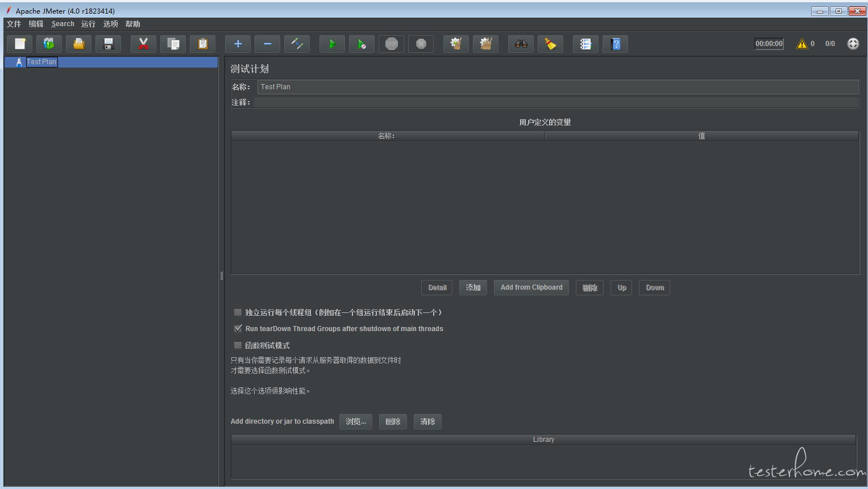
Task: Click the binoculars Search icon
Action: (521, 44)
